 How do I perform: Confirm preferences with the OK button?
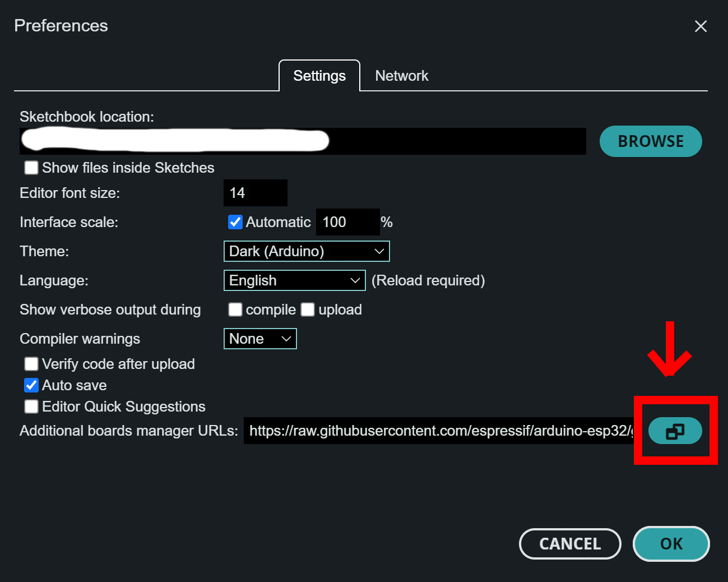coord(671,544)
